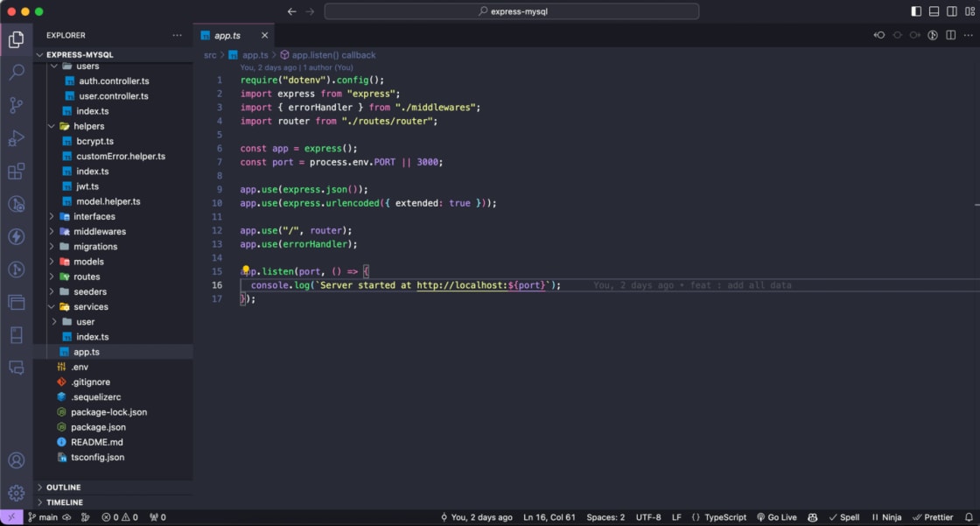Open model.helper.ts file

[x=113, y=201]
